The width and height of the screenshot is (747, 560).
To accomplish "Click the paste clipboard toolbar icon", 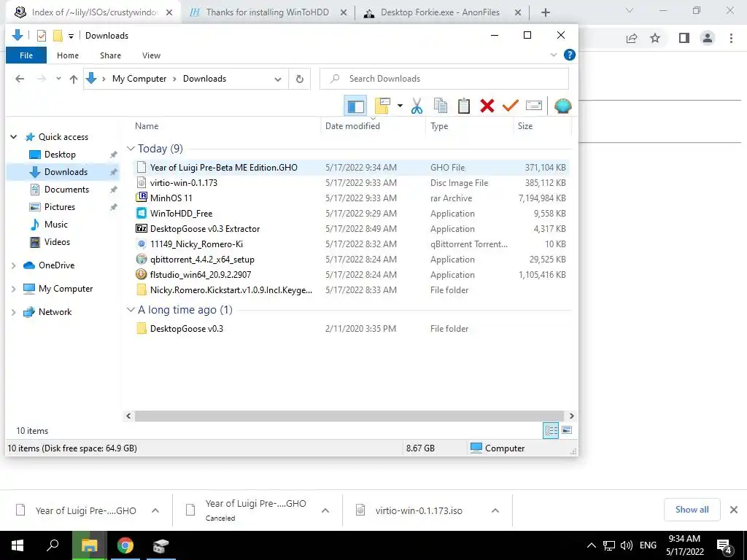I will click(x=463, y=106).
